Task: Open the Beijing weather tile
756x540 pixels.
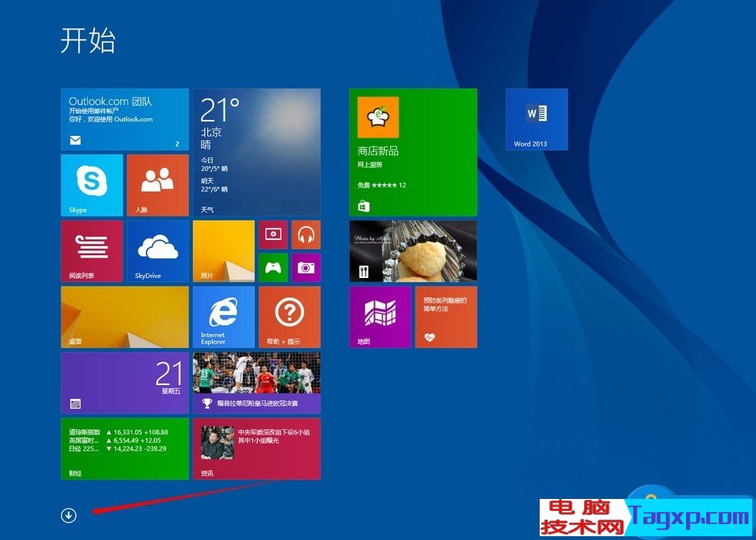Action: 257,152
